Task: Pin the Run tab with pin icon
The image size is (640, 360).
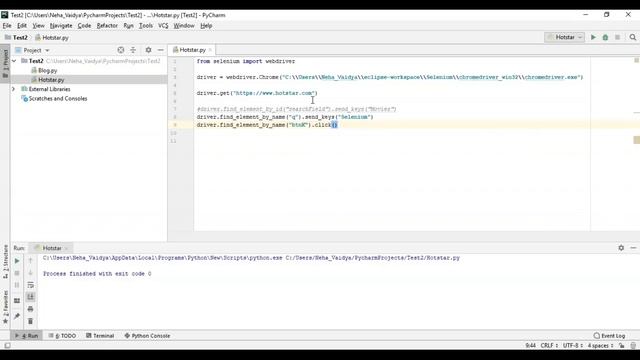Action: click(17, 316)
